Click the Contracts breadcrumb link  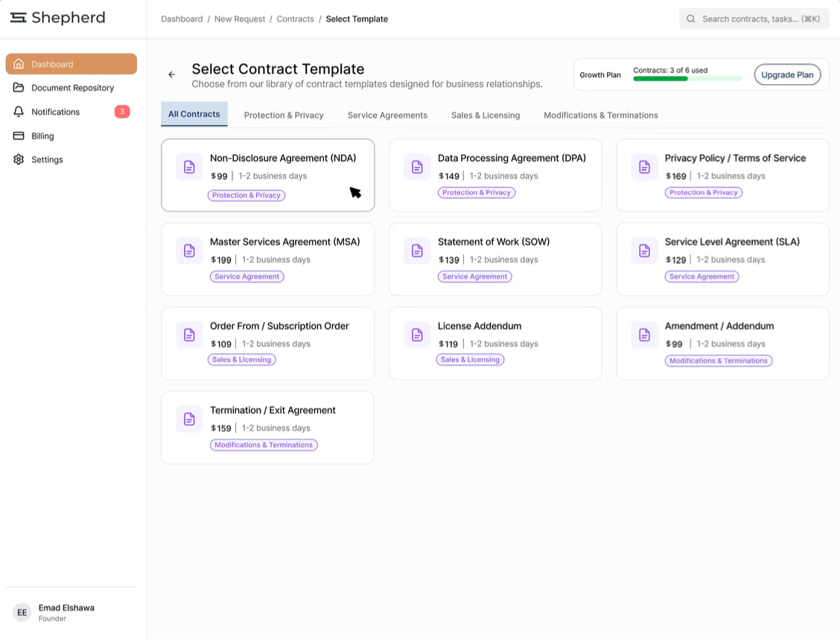coord(295,19)
